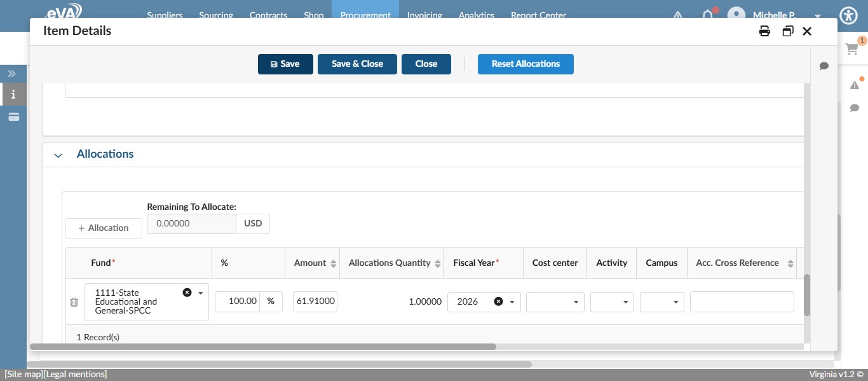Open the comments bubble panel
Image resolution: width=868 pixels, height=381 pixels.
point(855,108)
